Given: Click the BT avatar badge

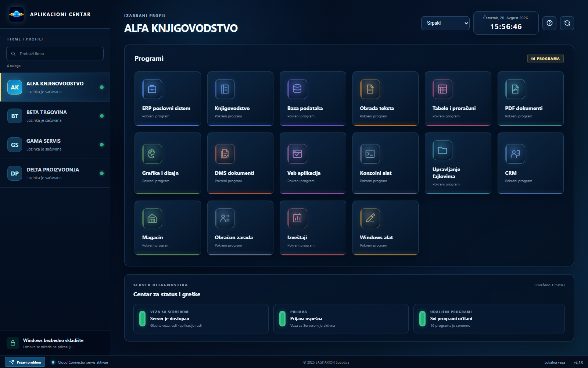Looking at the screenshot, I should coord(15,116).
